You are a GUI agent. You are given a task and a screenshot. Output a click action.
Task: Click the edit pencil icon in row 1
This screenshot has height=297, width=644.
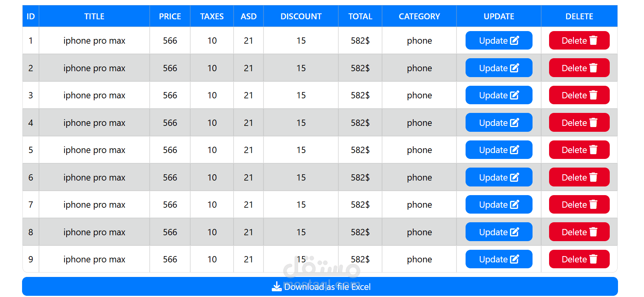point(514,41)
